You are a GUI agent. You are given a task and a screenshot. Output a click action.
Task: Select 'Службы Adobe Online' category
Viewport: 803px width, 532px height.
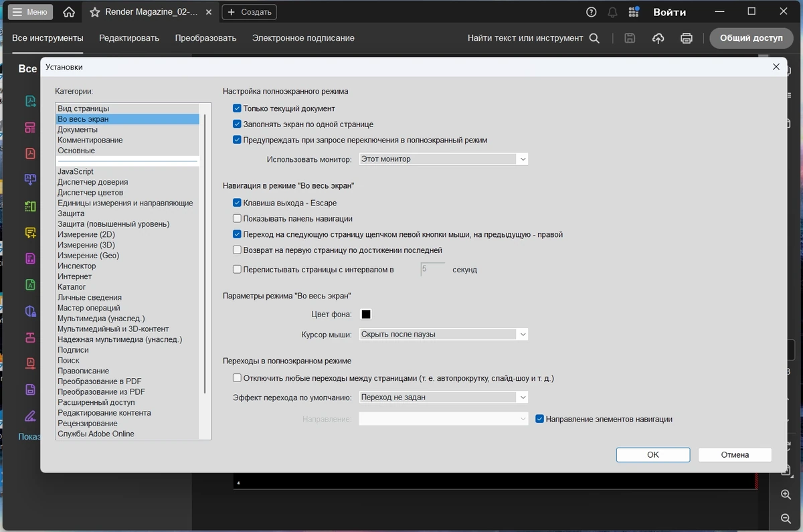96,434
